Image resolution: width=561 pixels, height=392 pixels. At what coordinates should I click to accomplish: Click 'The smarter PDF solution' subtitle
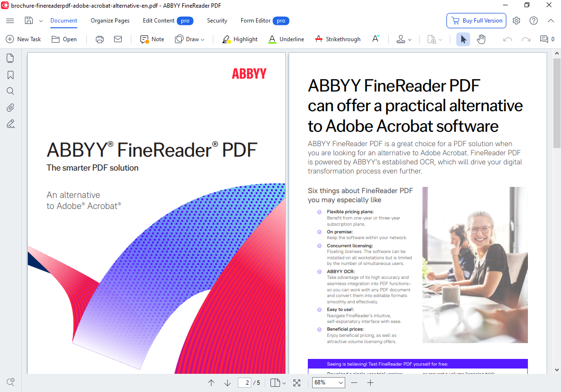coord(93,168)
